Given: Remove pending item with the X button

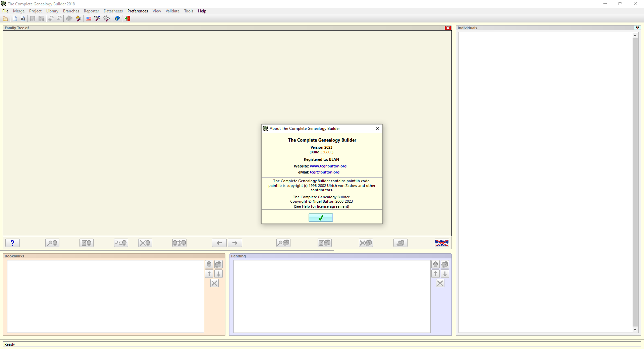Looking at the screenshot, I should click(440, 283).
